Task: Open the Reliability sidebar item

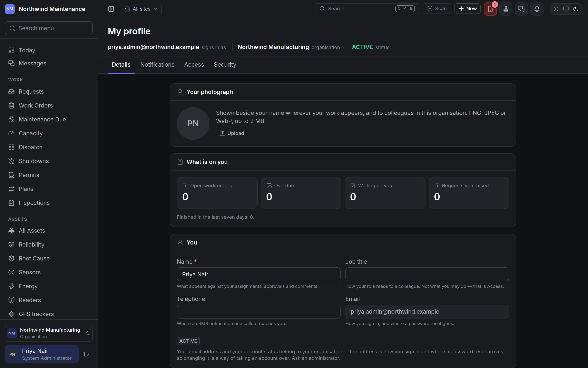Action: (x=49, y=244)
